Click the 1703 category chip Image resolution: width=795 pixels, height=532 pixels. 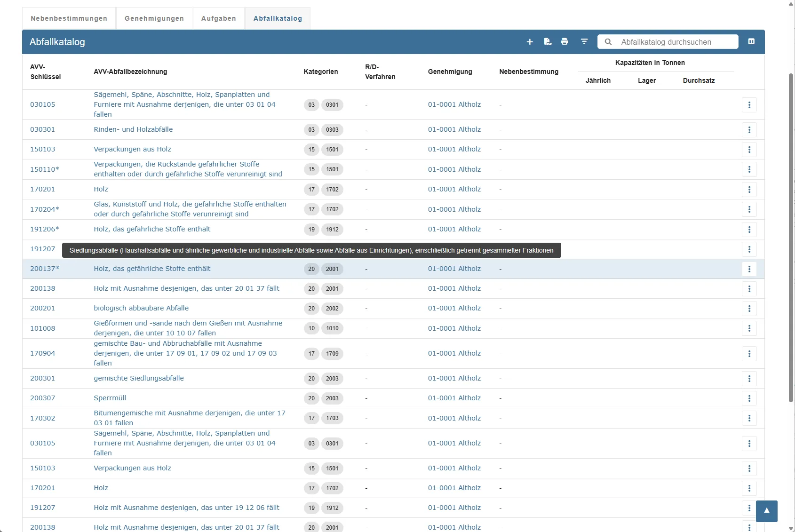point(332,418)
